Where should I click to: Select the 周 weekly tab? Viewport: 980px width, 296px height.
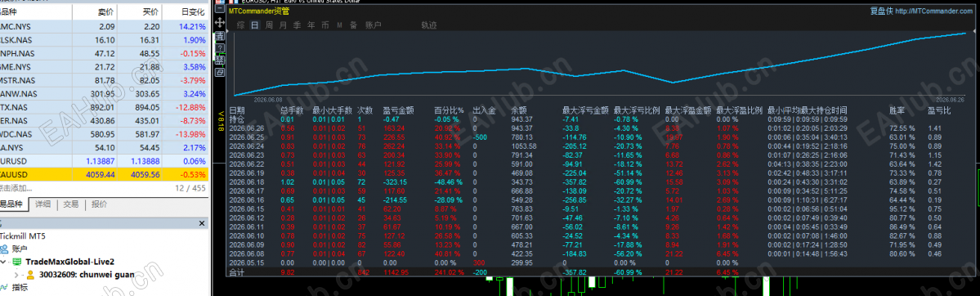[x=269, y=25]
